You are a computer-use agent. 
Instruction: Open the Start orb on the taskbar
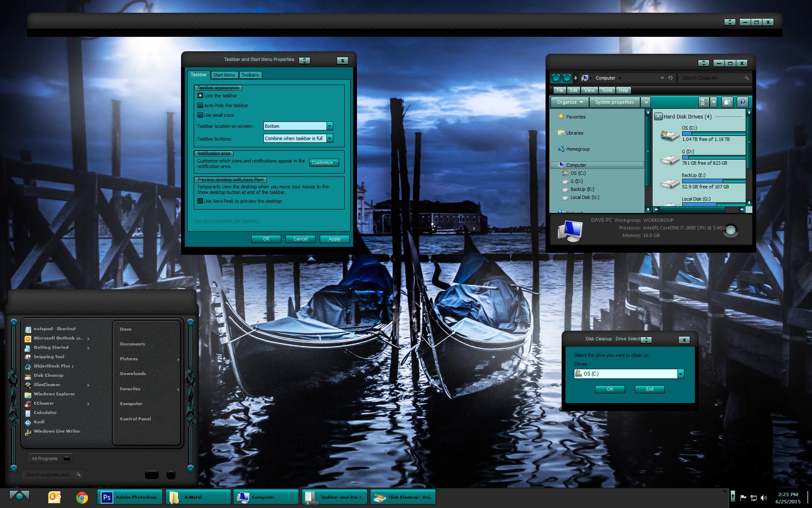coord(19,496)
